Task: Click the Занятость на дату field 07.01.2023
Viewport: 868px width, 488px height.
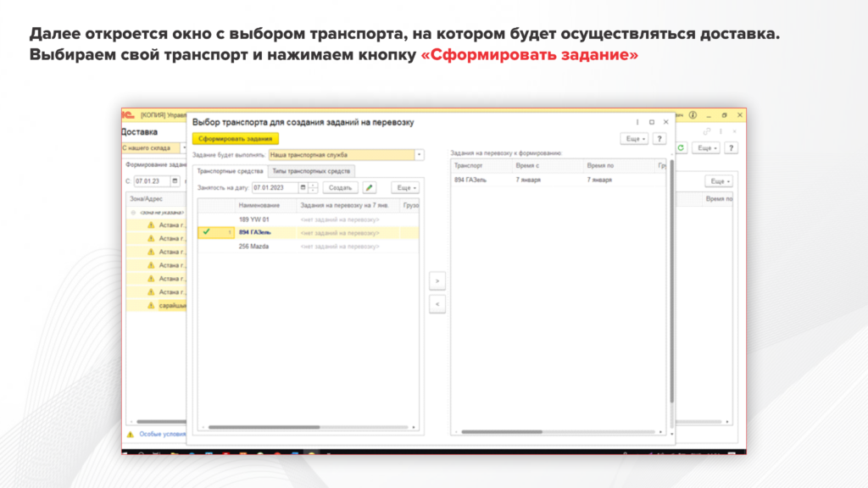Action: coord(275,188)
